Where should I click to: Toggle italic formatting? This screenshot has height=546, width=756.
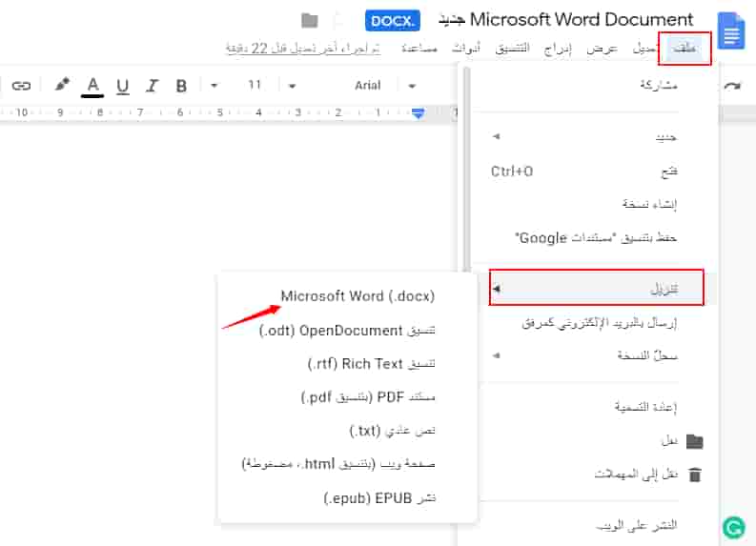(152, 86)
